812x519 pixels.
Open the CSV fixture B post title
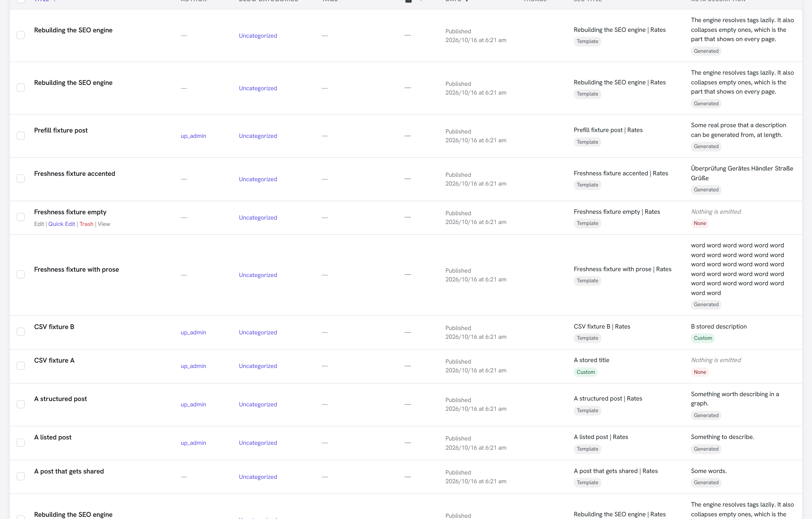(x=54, y=327)
